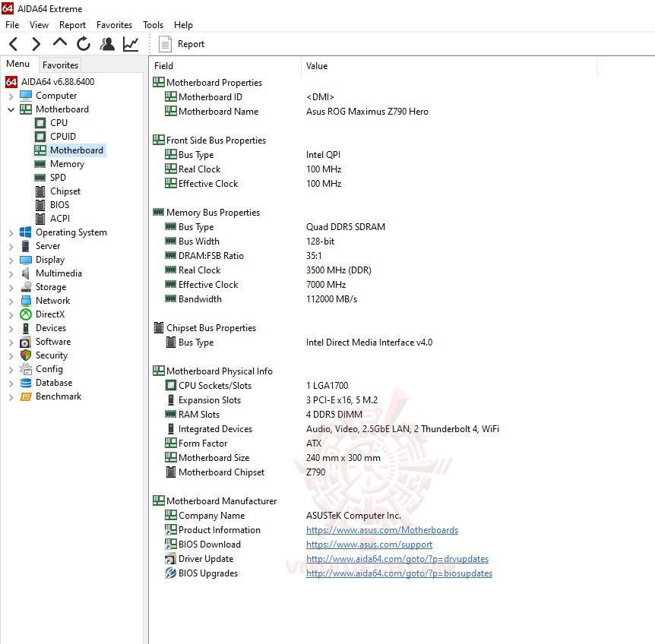Select ACPI tree item
The height and width of the screenshot is (644, 655).
60,218
